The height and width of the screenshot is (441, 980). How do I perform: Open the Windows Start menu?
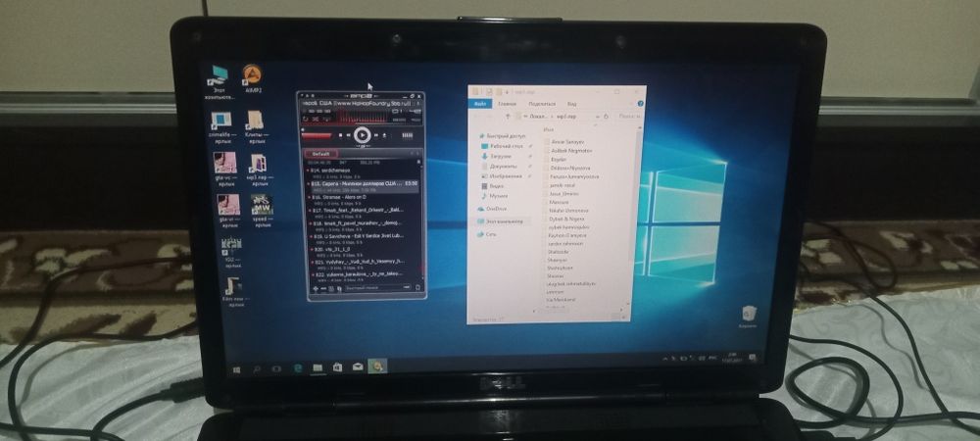[237, 369]
